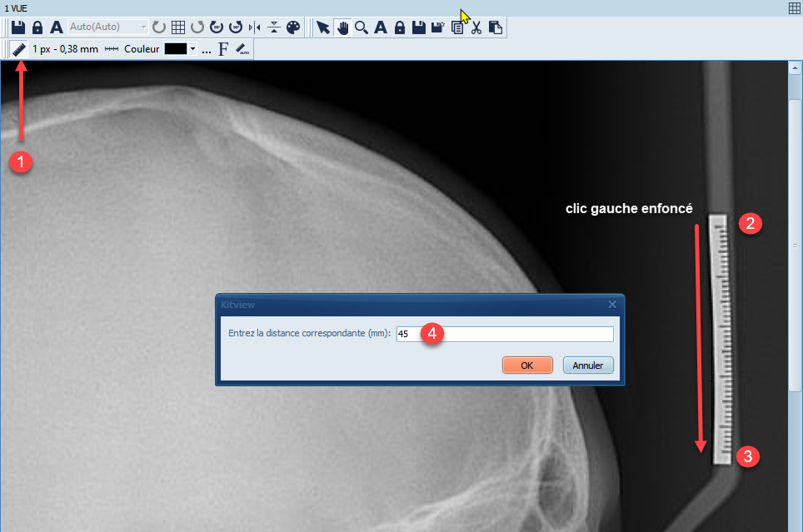
Task: Flip image horizontally using mirror icon
Action: click(x=254, y=27)
